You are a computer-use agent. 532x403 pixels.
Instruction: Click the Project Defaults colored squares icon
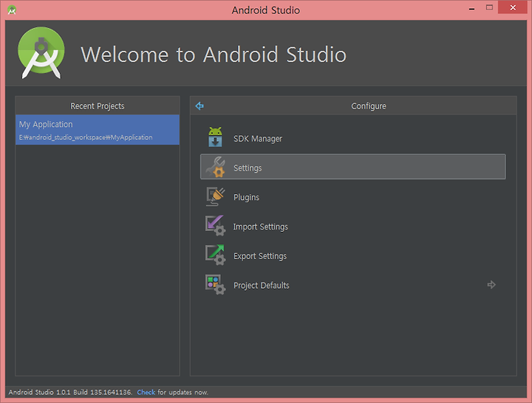(215, 284)
